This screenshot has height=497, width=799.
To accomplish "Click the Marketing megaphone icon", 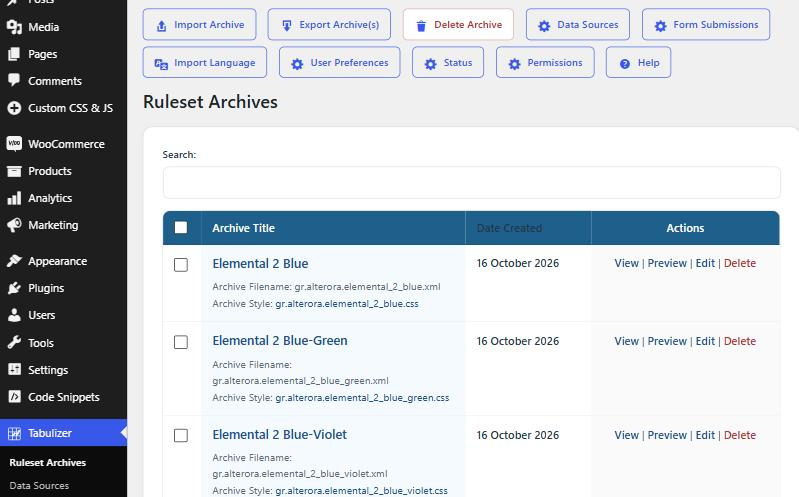I will pyautogui.click(x=14, y=225).
